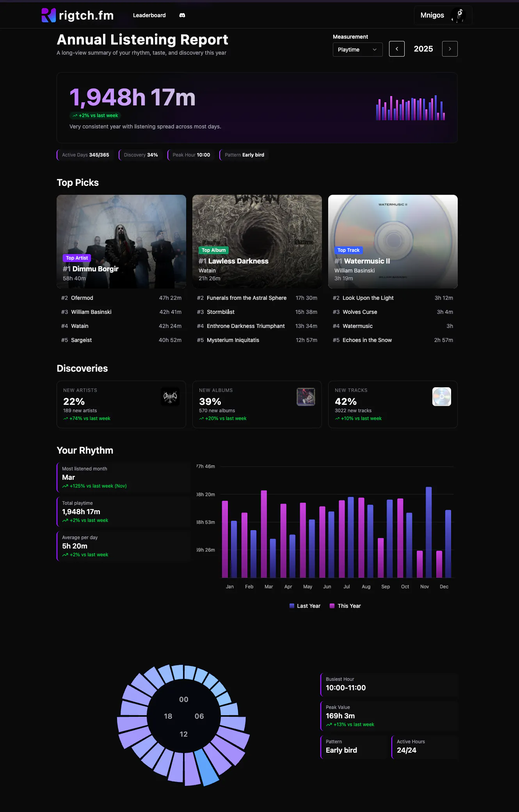Open the New Artists logo thumbnail
The width and height of the screenshot is (519, 812).
pos(170,397)
